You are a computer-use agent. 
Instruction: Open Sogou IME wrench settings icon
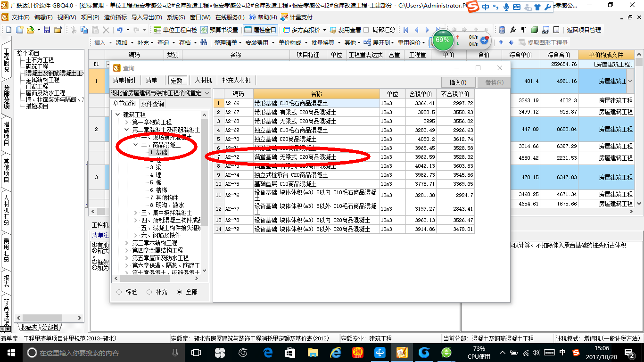click(547, 7)
